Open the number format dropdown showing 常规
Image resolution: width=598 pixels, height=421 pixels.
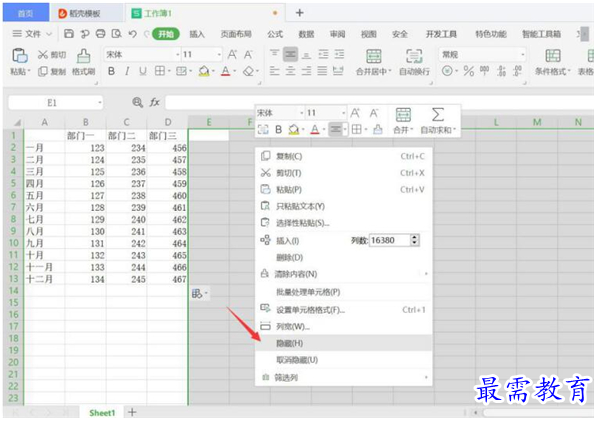(522, 55)
